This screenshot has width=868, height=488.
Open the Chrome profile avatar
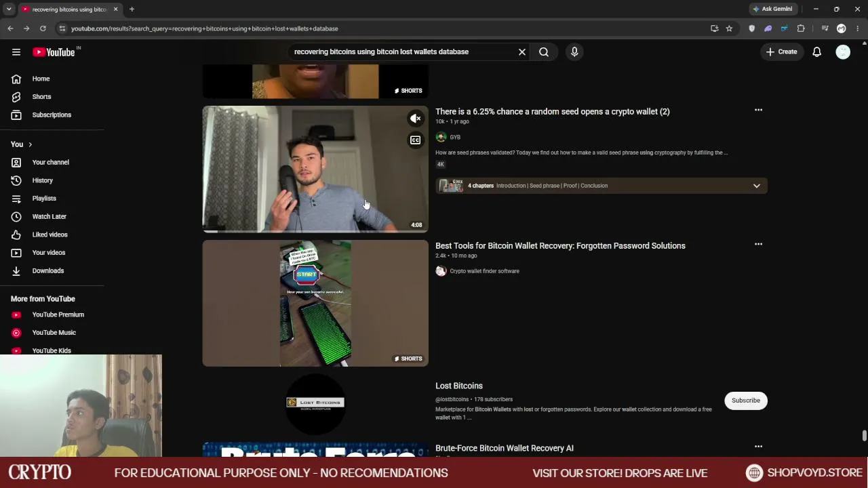tap(842, 28)
